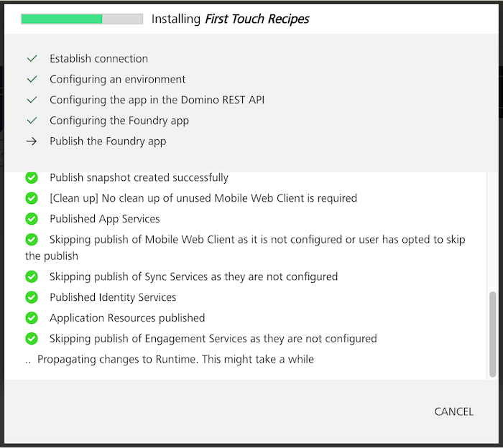Click green check icon for Application Resources published
The image size is (503, 448).
[32, 318]
